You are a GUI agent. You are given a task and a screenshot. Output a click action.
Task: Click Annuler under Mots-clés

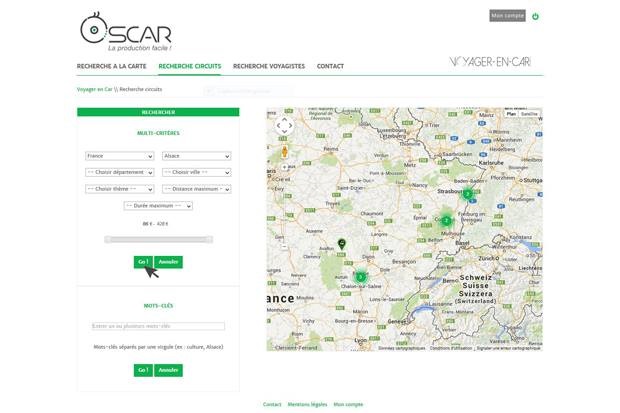(x=168, y=370)
